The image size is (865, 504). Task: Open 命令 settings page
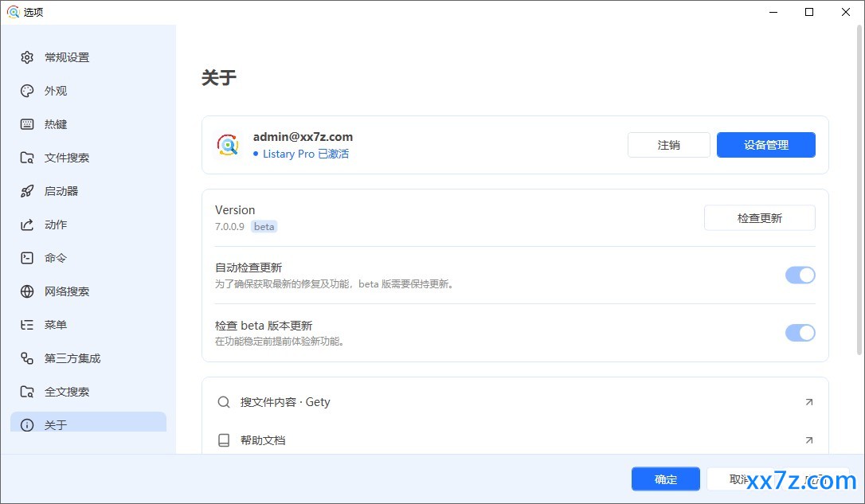[x=88, y=258]
